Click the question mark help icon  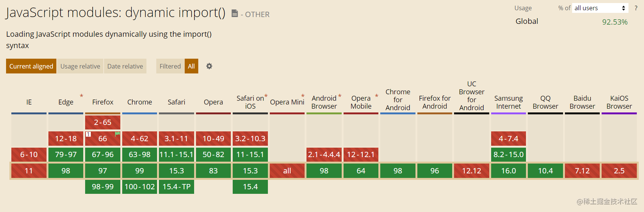pyautogui.click(x=636, y=8)
